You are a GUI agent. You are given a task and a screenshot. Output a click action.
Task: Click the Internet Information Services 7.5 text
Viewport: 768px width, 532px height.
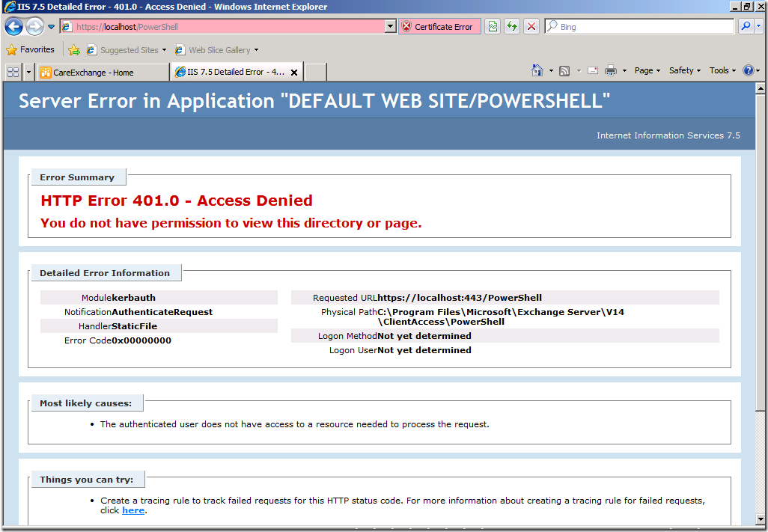coord(668,135)
